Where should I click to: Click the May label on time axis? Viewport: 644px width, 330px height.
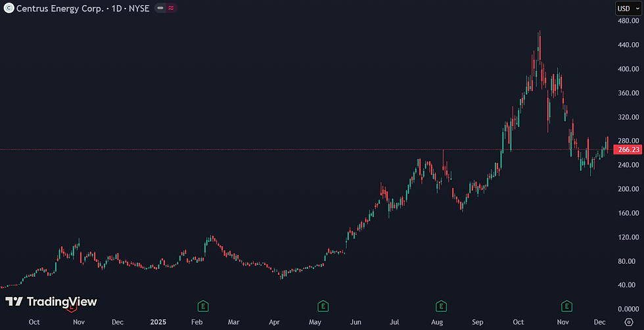(x=315, y=321)
